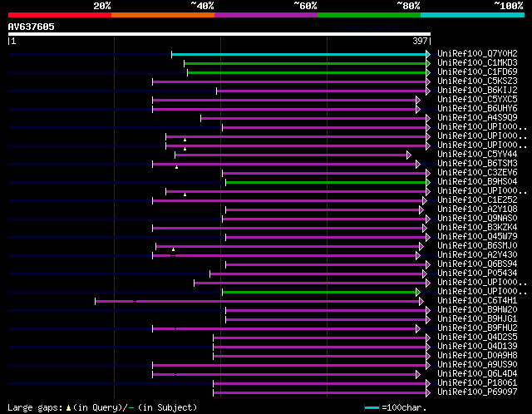Image resolution: width=532 pixels, height=414 pixels.
Task: Select the UniRef100_Q6L4D4 label
Action: click(x=477, y=374)
